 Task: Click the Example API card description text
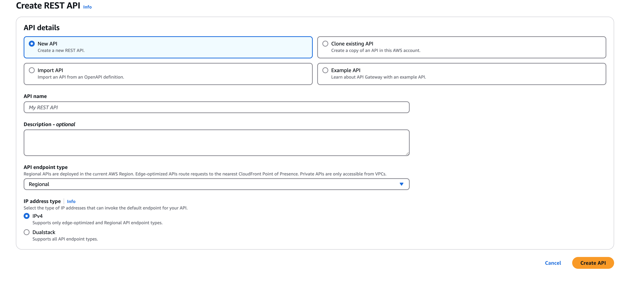click(378, 77)
